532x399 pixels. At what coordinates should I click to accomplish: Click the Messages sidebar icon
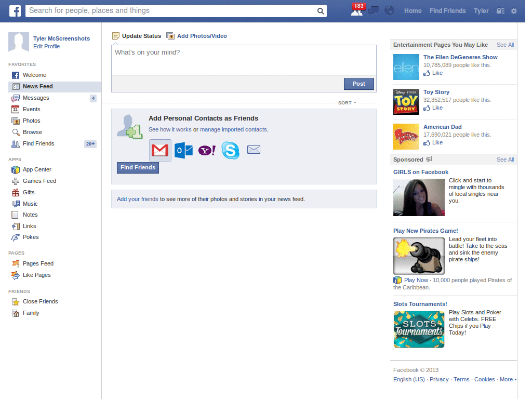point(16,98)
